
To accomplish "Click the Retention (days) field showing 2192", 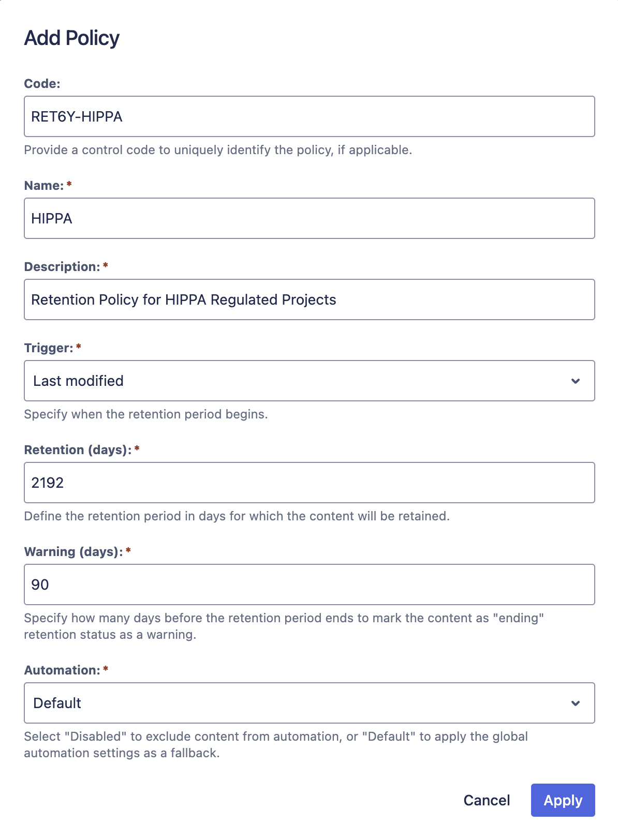I will pyautogui.click(x=309, y=483).
